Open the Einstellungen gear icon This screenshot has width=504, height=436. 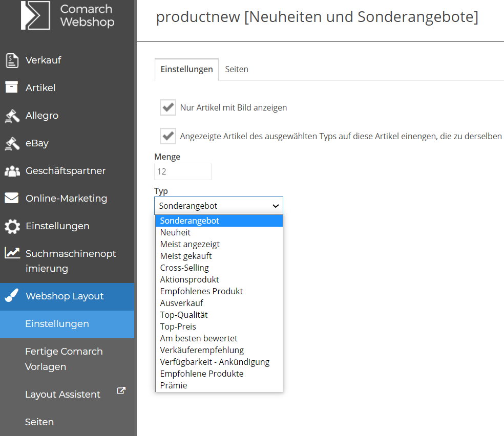(x=12, y=226)
